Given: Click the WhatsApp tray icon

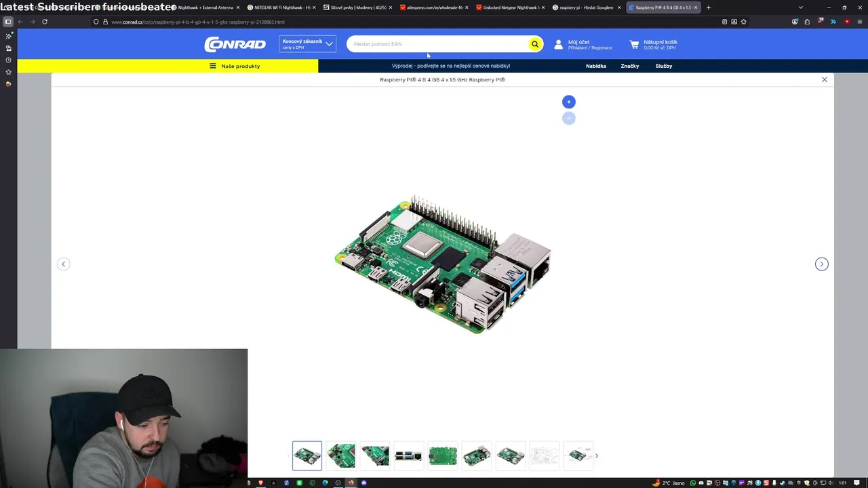Looking at the screenshot, I should point(692,483).
